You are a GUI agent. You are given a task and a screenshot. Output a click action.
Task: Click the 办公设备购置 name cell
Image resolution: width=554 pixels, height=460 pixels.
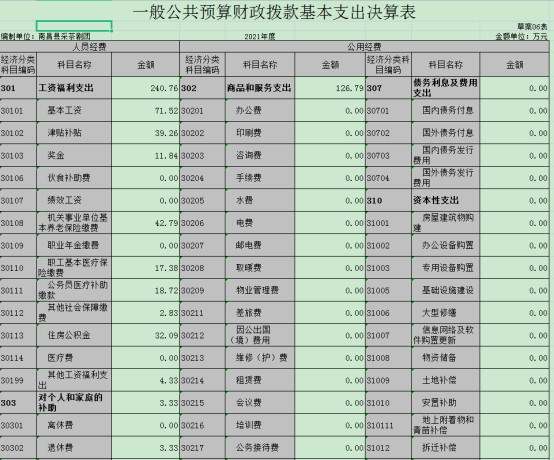point(446,245)
